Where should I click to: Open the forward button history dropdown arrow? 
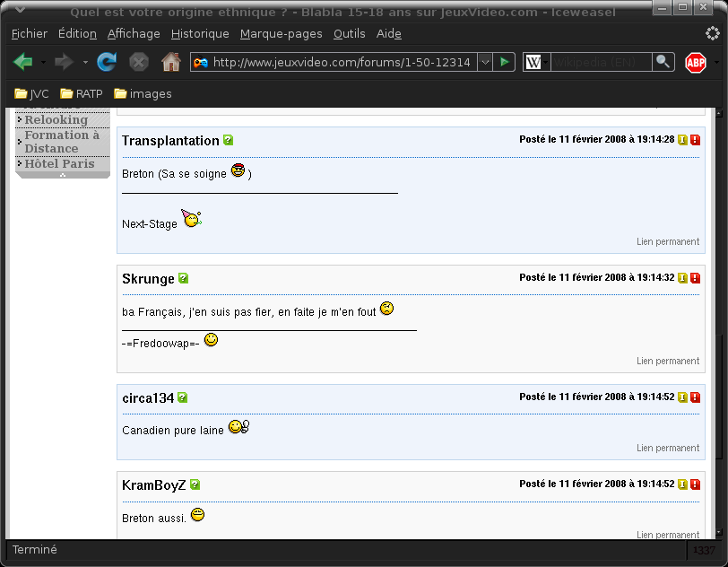(x=85, y=62)
